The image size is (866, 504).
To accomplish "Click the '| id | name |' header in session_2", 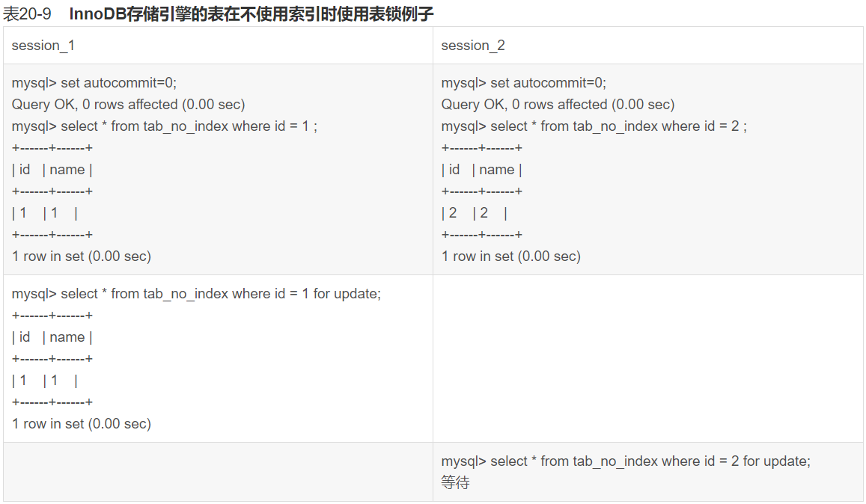I will 482,170.
